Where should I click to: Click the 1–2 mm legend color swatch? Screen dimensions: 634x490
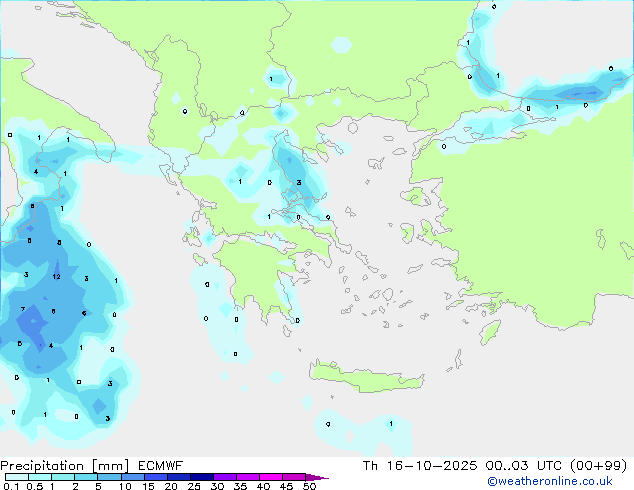click(x=63, y=477)
